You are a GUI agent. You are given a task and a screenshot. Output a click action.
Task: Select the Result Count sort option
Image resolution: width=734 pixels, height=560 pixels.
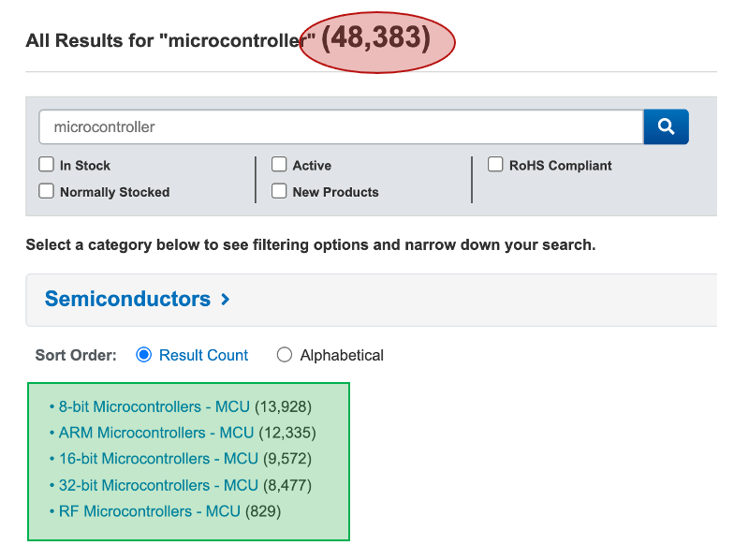tap(144, 355)
